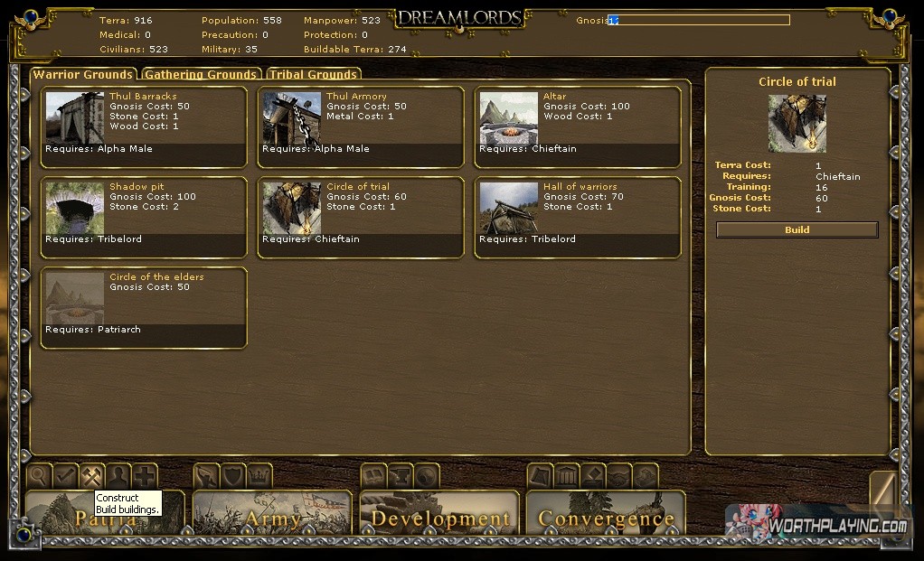Select the columned building icon above Convergence

[567, 475]
